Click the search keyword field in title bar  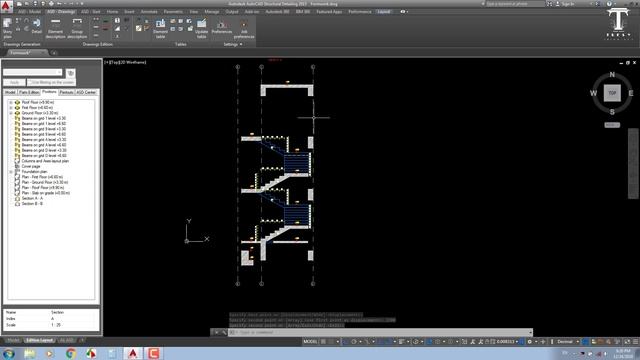[x=514, y=4]
